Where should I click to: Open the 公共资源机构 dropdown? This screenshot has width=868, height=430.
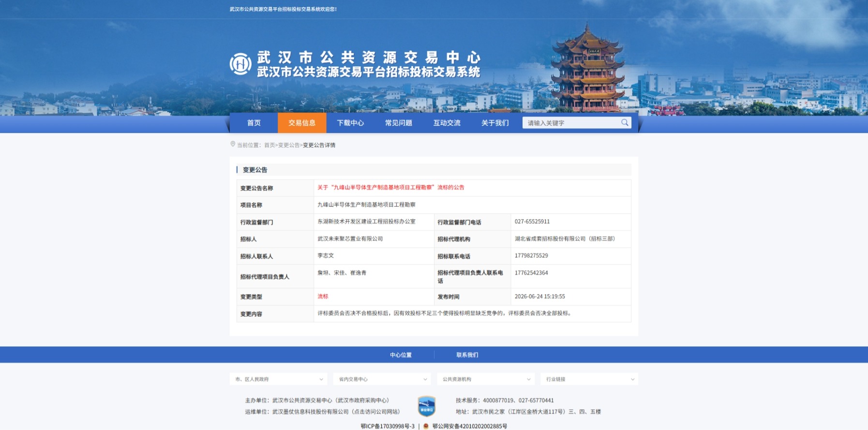click(486, 379)
